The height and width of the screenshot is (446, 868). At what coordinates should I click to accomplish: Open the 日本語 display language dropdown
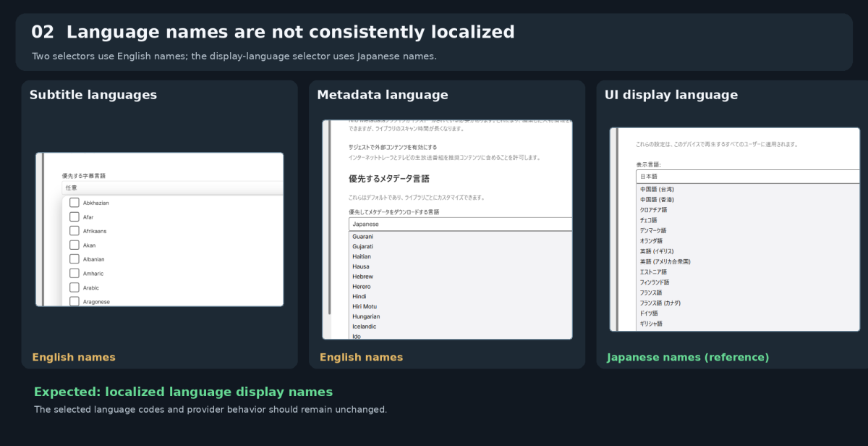click(x=748, y=177)
